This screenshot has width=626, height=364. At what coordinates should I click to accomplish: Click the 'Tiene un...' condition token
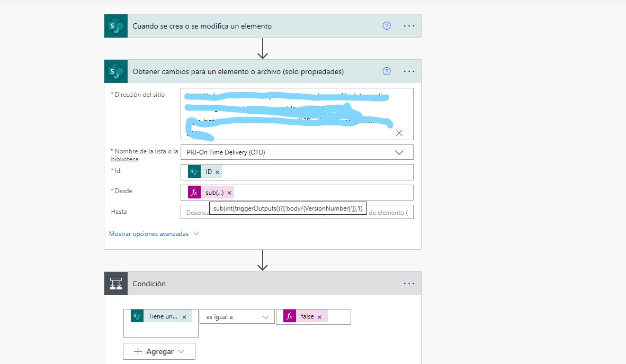163,316
